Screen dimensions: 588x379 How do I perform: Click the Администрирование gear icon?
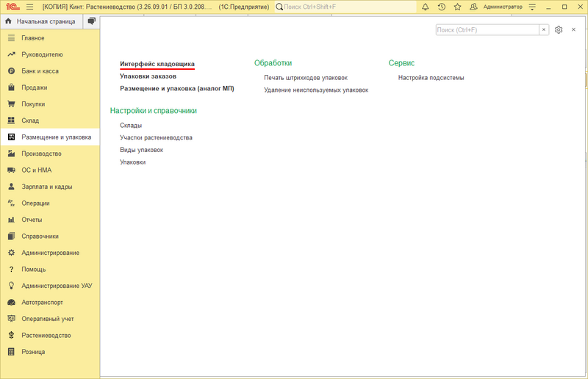(x=11, y=253)
